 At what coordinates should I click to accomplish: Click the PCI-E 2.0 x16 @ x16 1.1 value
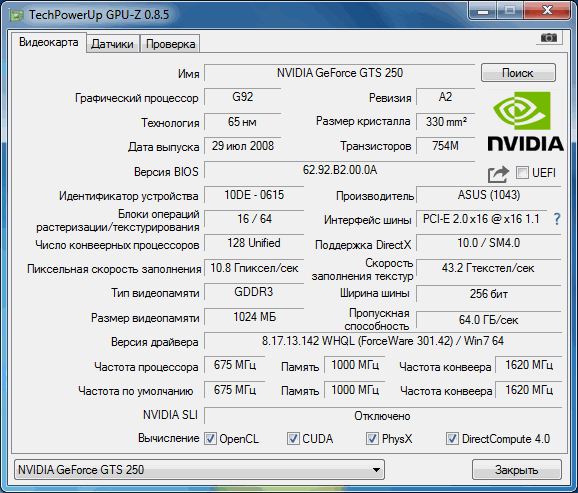481,219
